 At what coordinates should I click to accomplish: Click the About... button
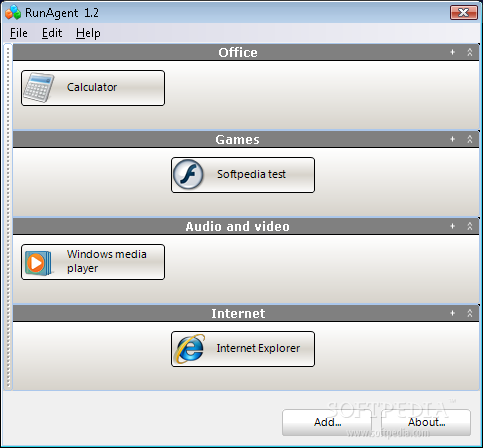(x=426, y=422)
